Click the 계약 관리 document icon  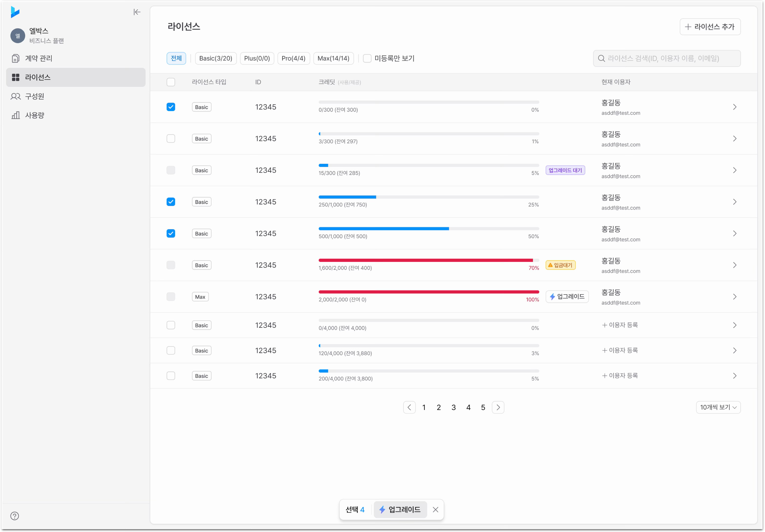pyautogui.click(x=15, y=58)
